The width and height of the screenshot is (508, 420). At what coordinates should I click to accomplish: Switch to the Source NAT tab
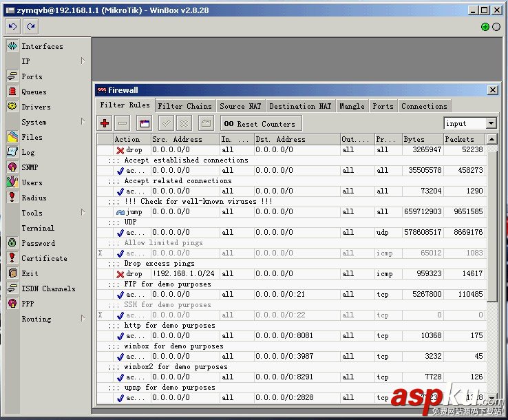tap(240, 106)
